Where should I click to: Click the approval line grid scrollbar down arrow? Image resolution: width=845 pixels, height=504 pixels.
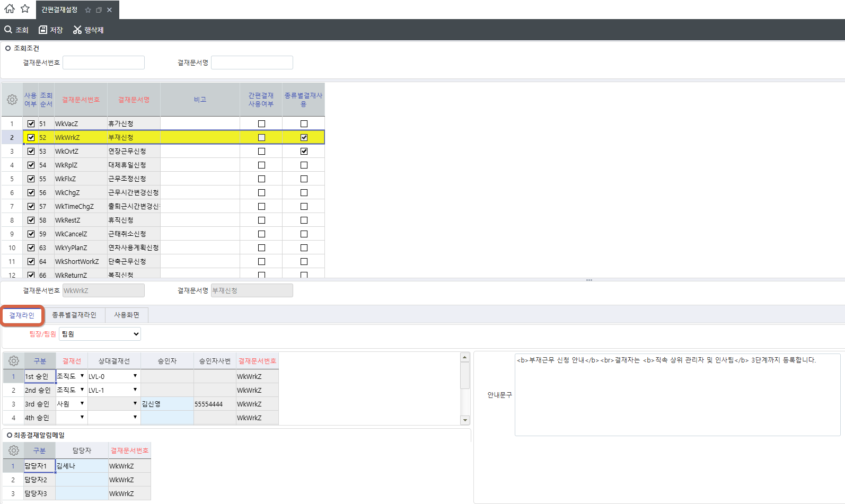(465, 420)
